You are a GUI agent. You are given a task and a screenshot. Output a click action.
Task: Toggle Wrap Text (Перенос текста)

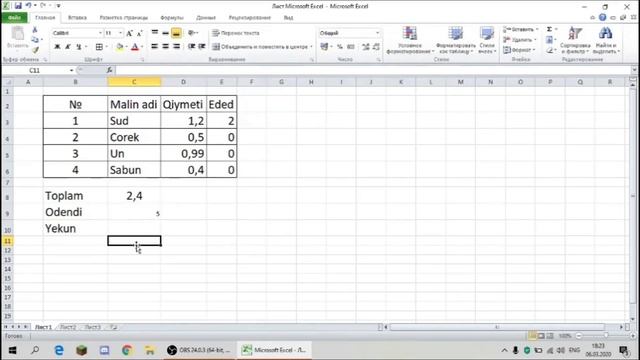(x=236, y=33)
